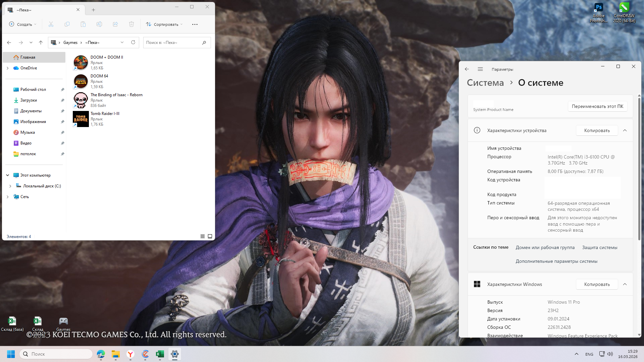Select The Binding of Isaac shortcut icon
This screenshot has height=362, width=644.
(x=81, y=100)
